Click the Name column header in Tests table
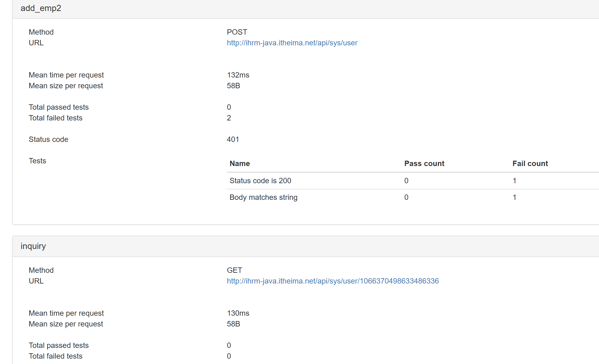The height and width of the screenshot is (364, 599). [x=240, y=163]
